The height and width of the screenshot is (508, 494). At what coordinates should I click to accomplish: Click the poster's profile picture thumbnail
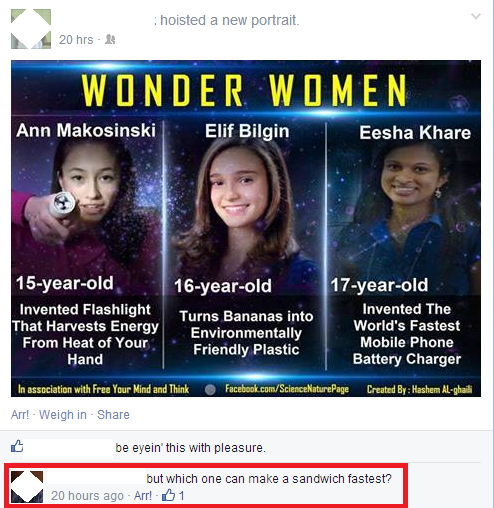click(x=31, y=29)
